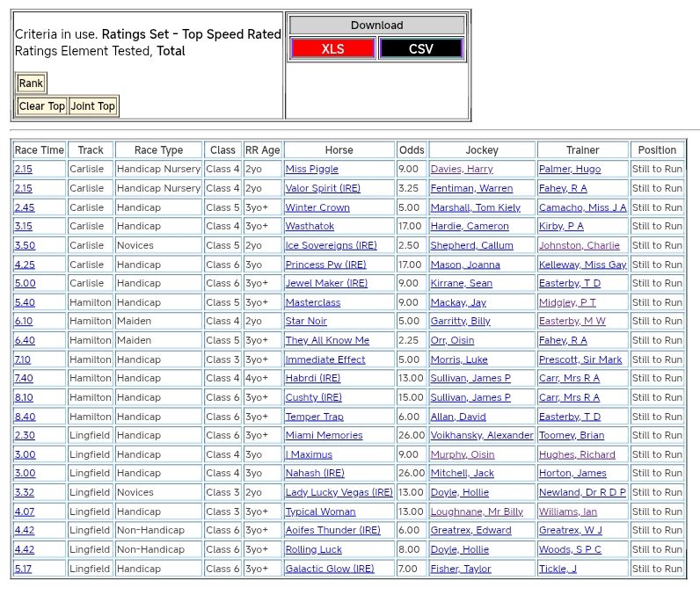Open trainer Prescott, Sir Mark link
Screen dimensions: 700x595
[x=580, y=359]
